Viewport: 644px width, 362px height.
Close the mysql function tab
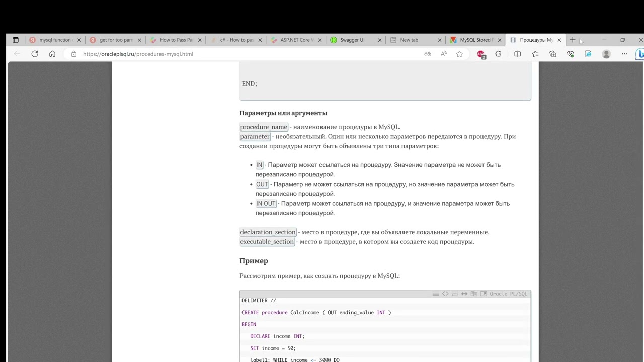pos(79,40)
